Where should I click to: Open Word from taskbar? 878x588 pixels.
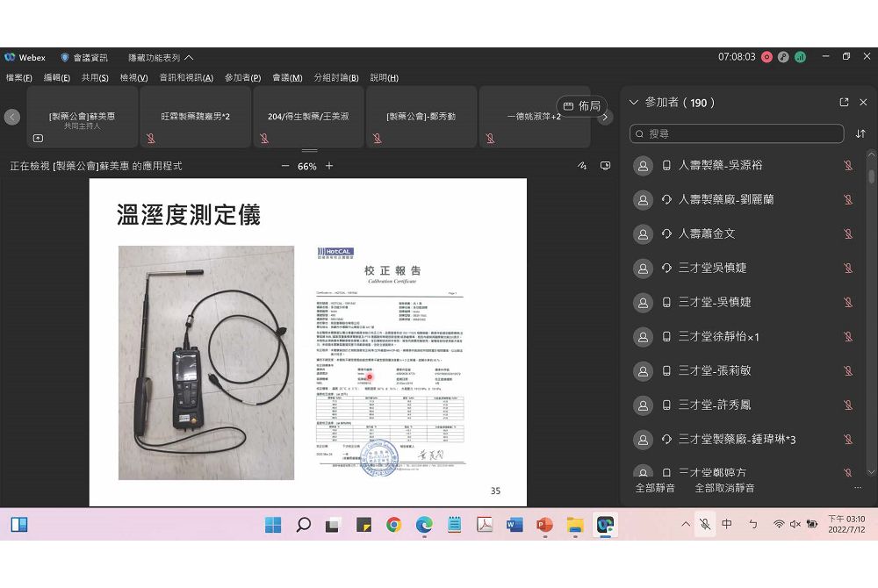515,525
